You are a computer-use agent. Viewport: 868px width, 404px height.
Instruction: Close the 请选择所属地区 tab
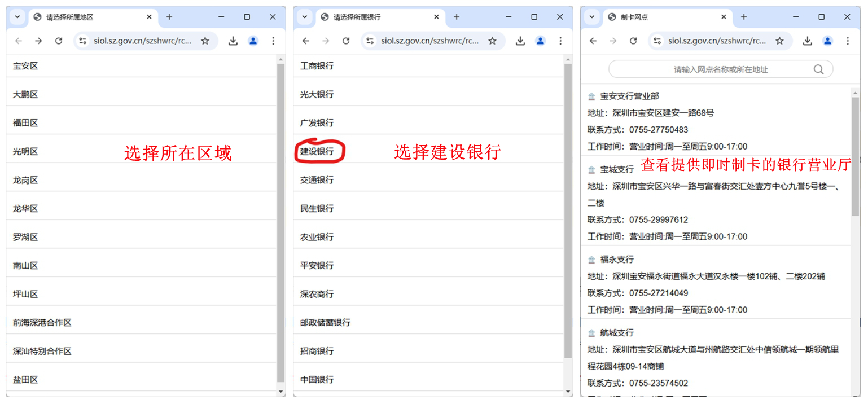150,17
